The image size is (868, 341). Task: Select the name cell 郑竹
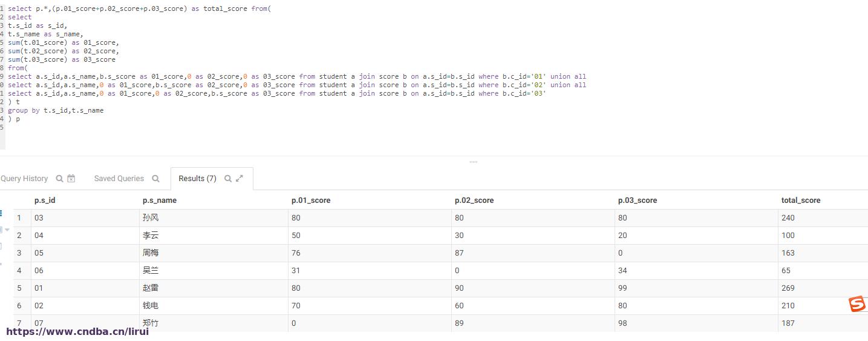151,323
